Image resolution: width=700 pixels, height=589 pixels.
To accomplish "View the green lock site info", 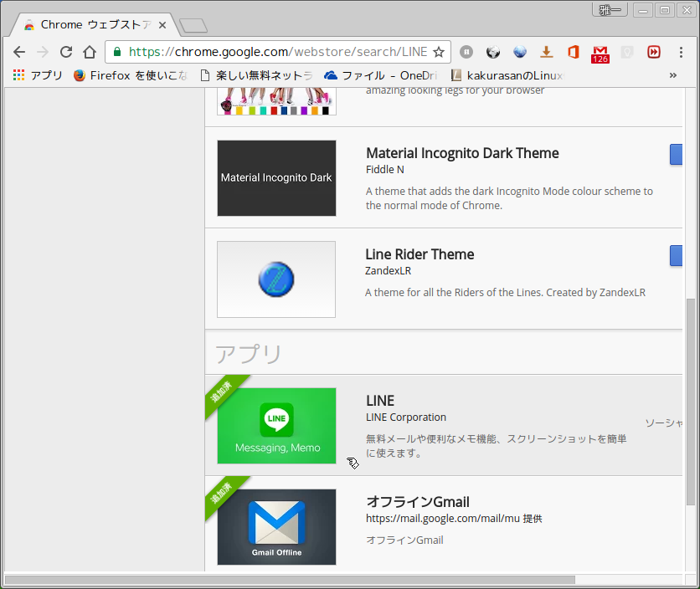I will pyautogui.click(x=117, y=52).
